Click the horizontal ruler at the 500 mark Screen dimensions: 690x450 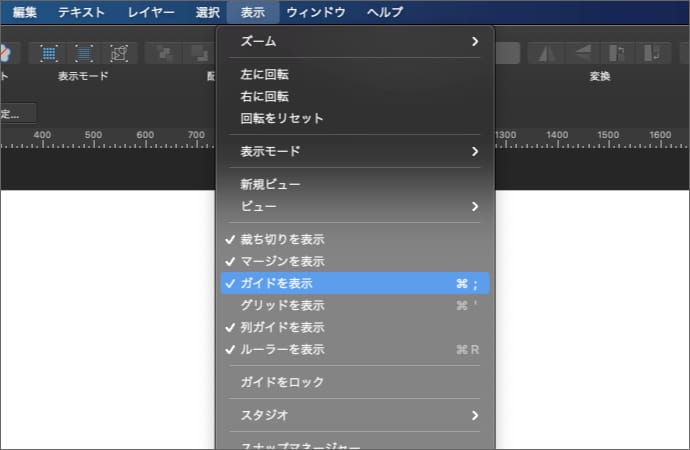pyautogui.click(x=93, y=140)
